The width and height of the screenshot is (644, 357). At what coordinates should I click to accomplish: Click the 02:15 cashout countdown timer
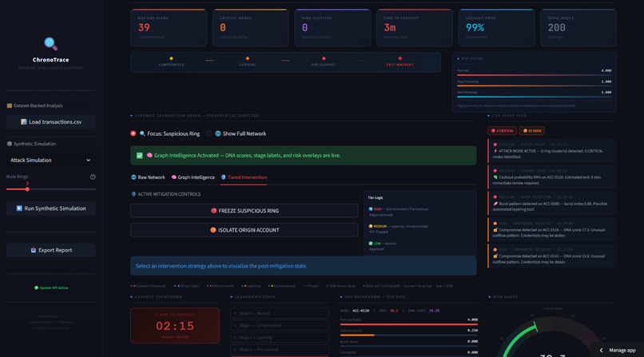pos(175,326)
